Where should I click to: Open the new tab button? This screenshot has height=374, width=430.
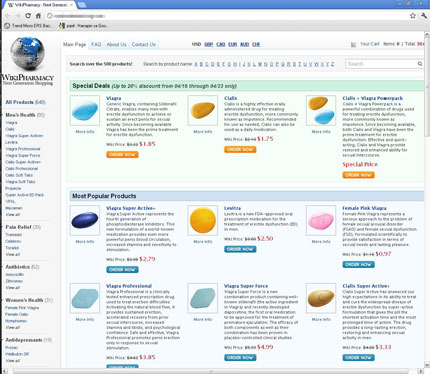pos(82,5)
